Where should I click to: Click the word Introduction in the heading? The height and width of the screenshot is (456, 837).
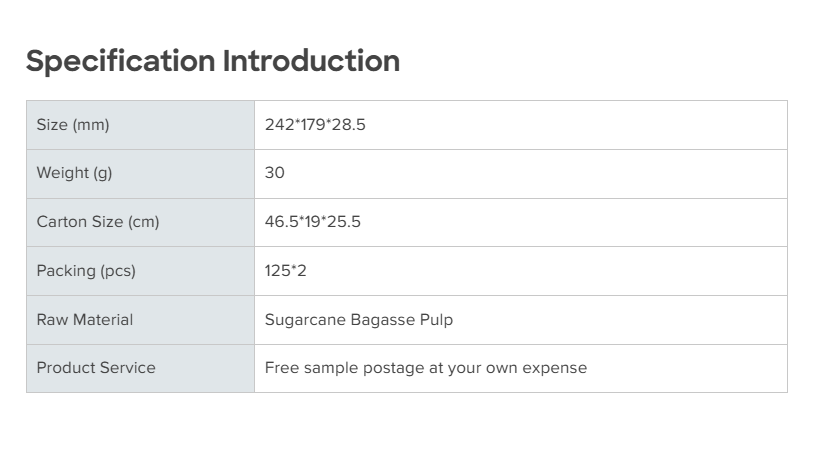tap(311, 61)
